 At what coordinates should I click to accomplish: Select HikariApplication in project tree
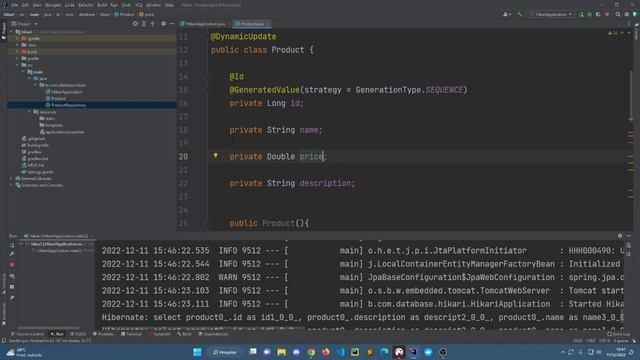tap(64, 92)
